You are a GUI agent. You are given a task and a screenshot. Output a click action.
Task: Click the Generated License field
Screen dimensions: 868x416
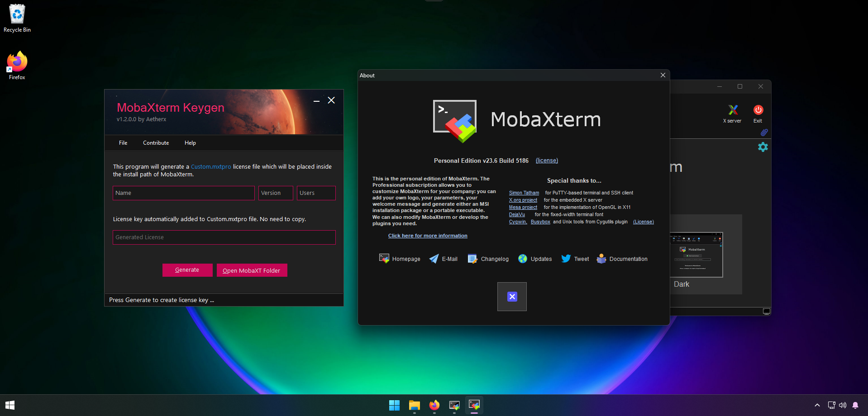(224, 237)
